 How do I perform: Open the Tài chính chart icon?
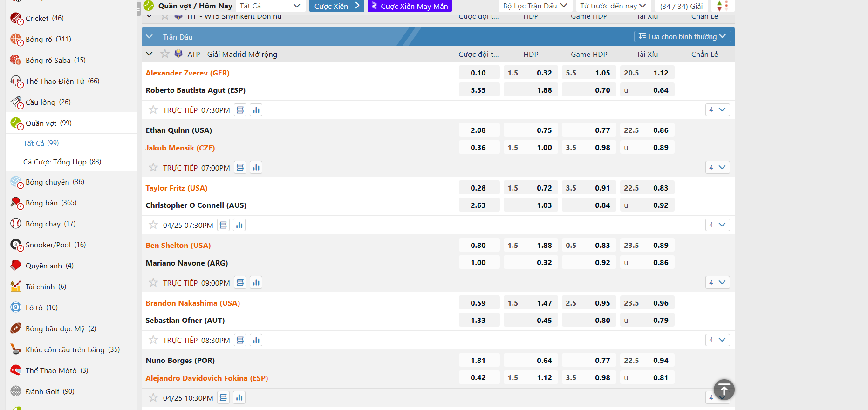point(16,287)
